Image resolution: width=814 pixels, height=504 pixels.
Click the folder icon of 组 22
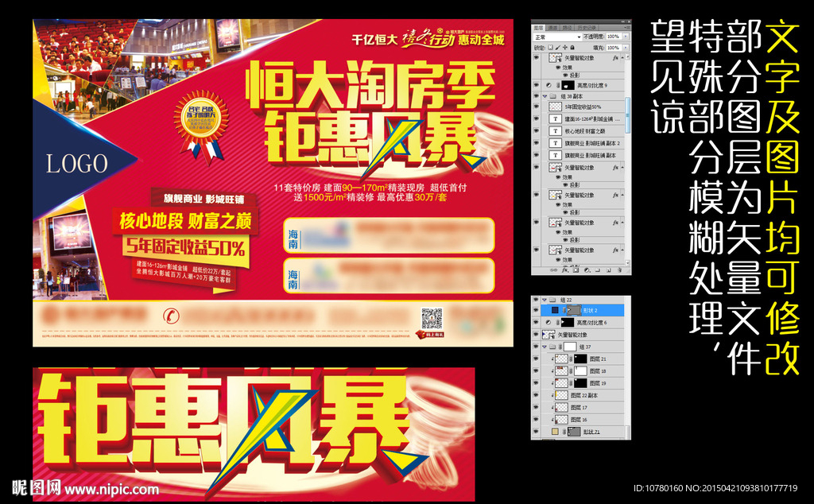tap(552, 300)
